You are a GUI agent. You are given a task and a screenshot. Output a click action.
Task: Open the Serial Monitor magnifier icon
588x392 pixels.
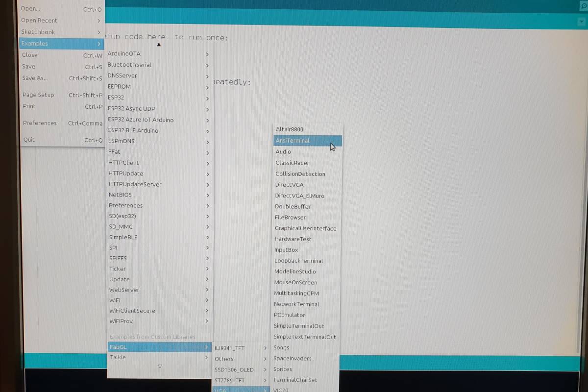point(584,5)
